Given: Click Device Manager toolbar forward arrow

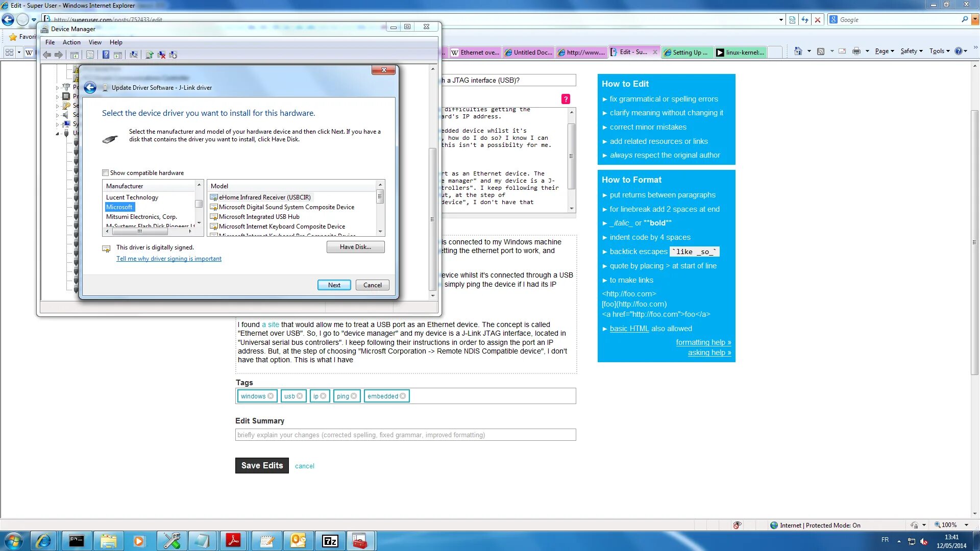Looking at the screenshot, I should (59, 55).
